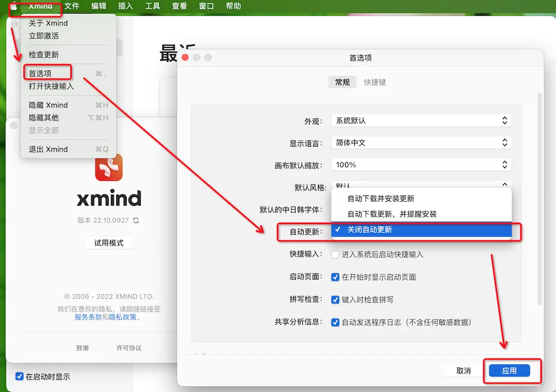Expand the 显示语言 dropdown
The height and width of the screenshot is (392, 556).
coord(421,143)
